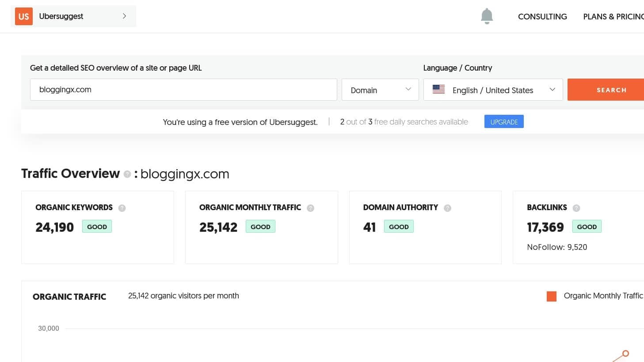This screenshot has height=362, width=644.
Task: Click the help icon next to Traffic Overview
Action: (x=127, y=174)
